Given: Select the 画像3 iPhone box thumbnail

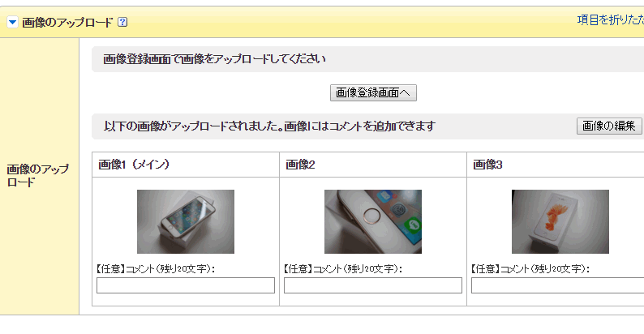Looking at the screenshot, I should (560, 221).
